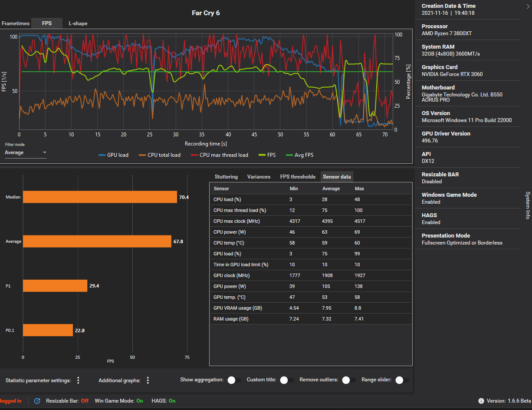Switch to the L-shape tab

(78, 23)
